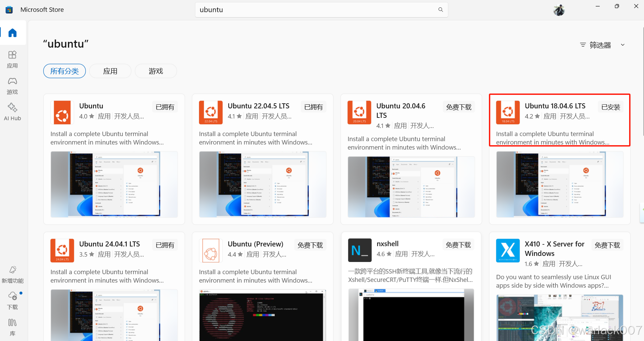
Task: Click 已拥有 on Ubuntu 22.04.5 LTS
Action: coord(314,107)
